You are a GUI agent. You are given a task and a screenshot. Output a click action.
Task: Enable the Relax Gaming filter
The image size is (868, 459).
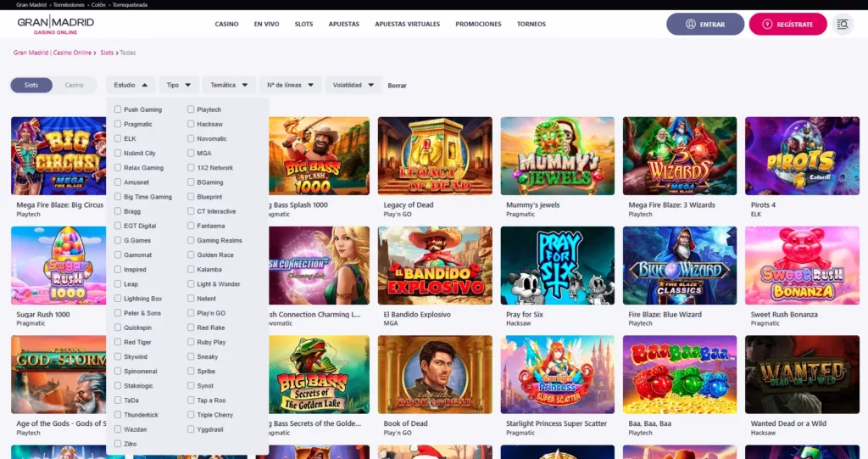pos(117,167)
